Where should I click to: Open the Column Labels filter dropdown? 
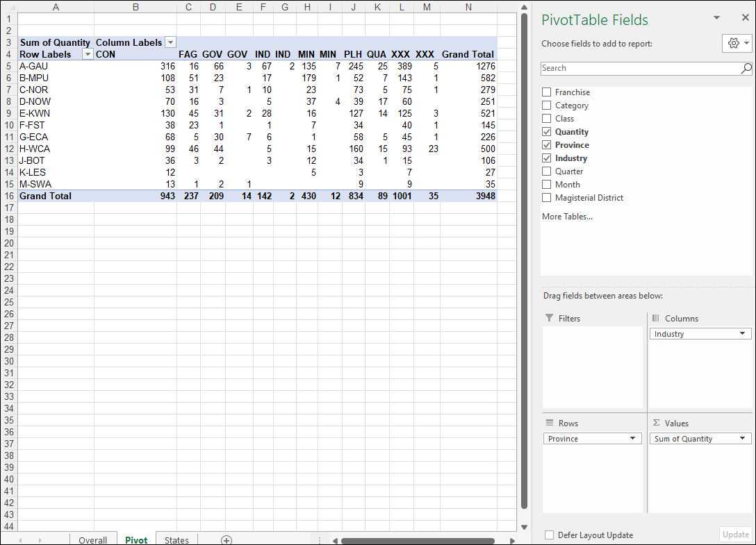(170, 42)
